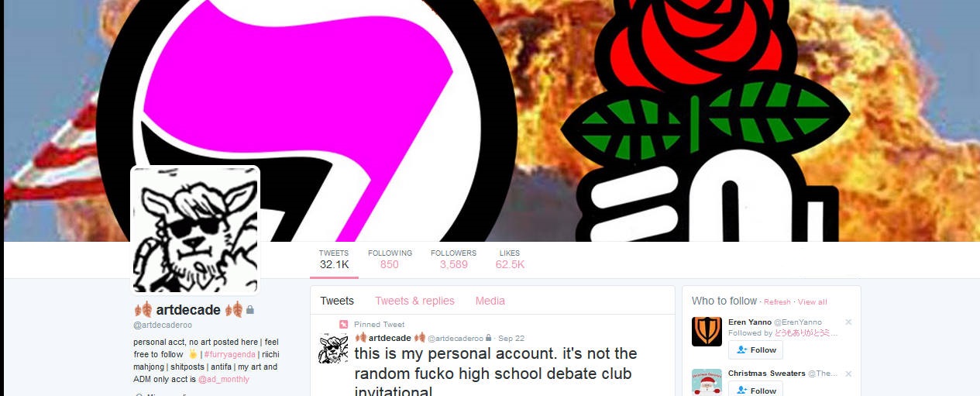This screenshot has width=980, height=396.
Task: Dismiss Eren Yanno follow suggestion
Action: click(x=848, y=322)
